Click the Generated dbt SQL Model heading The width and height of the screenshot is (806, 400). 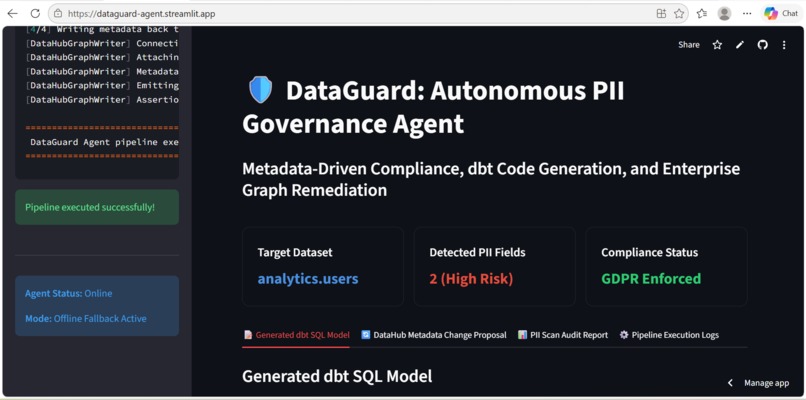tap(337, 376)
